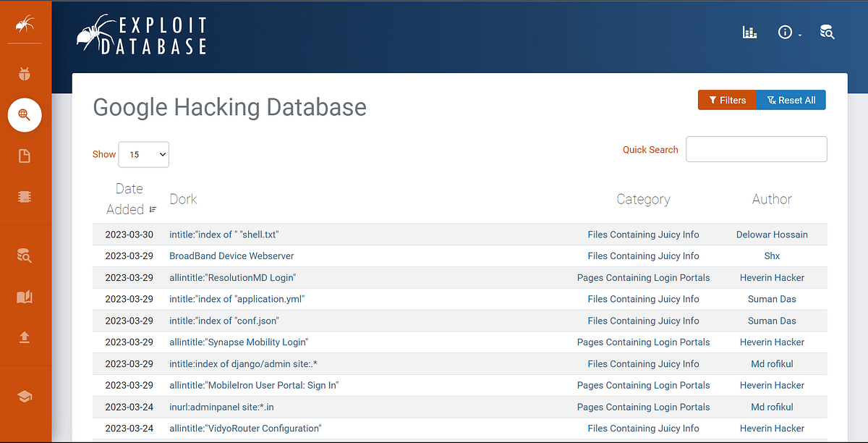Open the Filters panel

click(727, 100)
